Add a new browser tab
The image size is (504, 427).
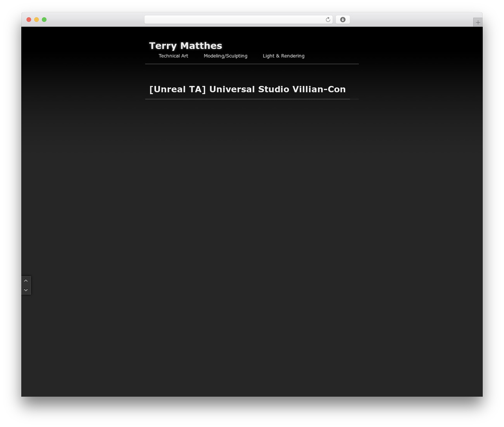tap(478, 22)
